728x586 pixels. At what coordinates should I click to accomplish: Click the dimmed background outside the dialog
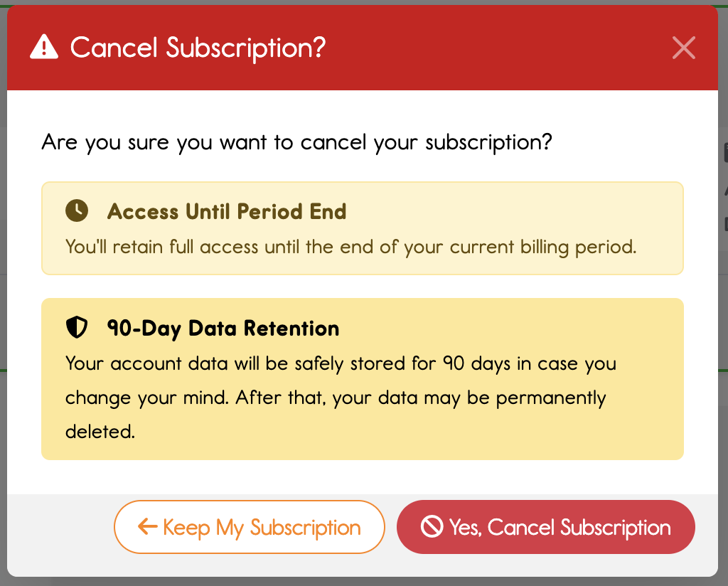click(x=364, y=581)
